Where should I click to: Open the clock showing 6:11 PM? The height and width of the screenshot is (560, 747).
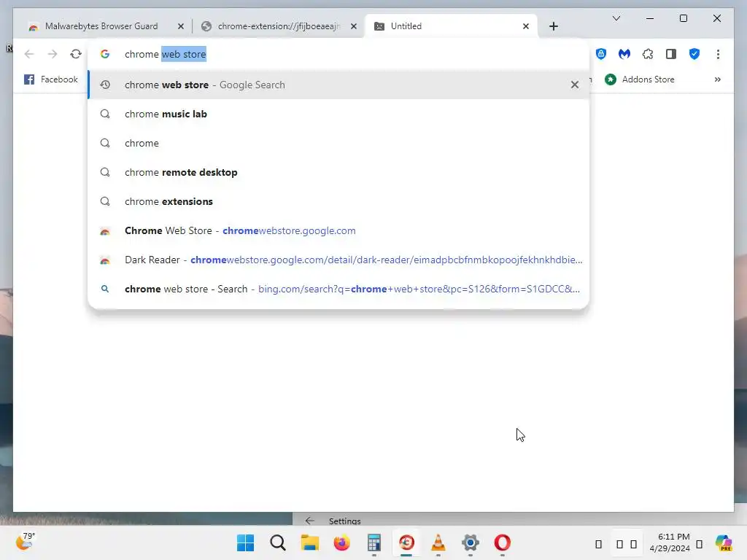point(670,542)
